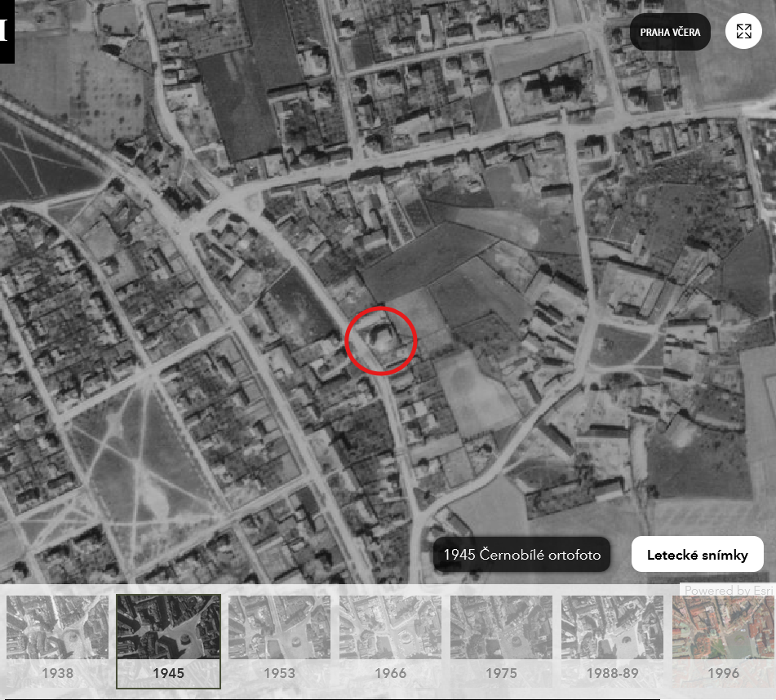Click the 1988-89 year text label
Viewport: 776px width, 700px height.
pos(612,673)
